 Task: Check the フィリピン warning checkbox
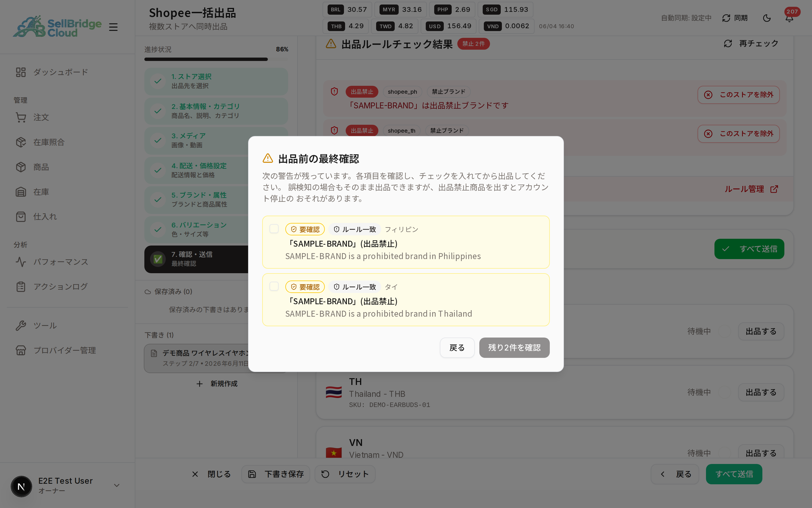coord(274,229)
